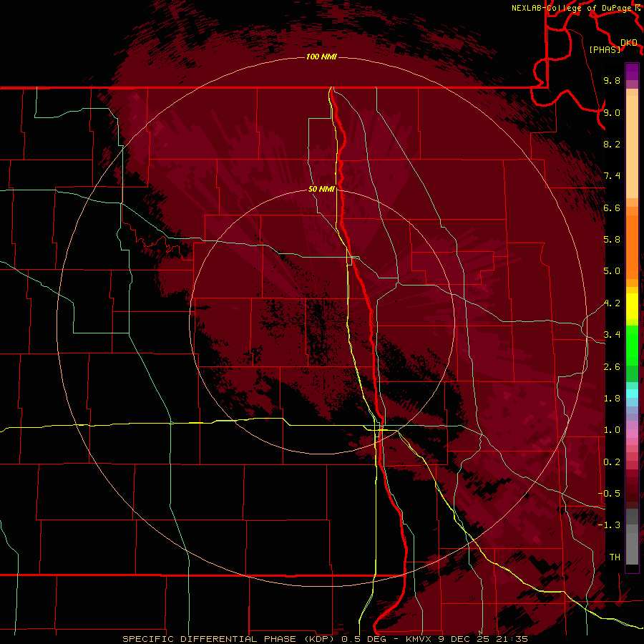Pick the bright green band of color scale
This screenshot has width=644, height=644.
coord(632,345)
